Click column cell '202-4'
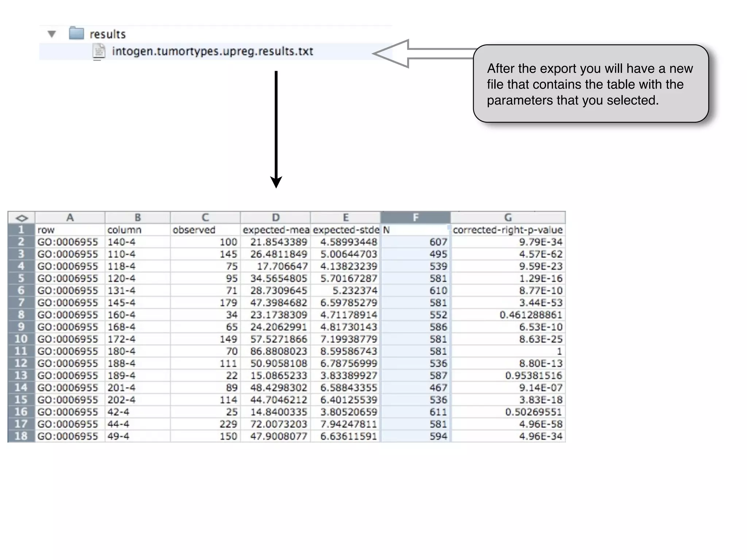The height and width of the screenshot is (560, 747). (x=138, y=400)
